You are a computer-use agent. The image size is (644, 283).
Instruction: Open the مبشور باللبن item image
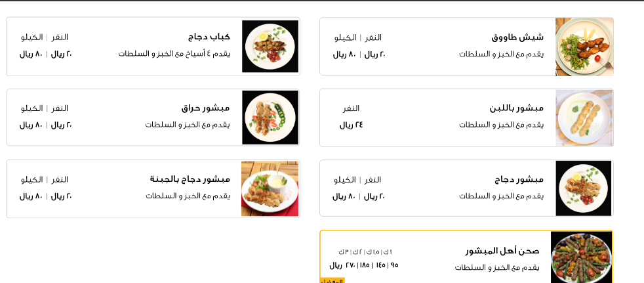point(584,118)
